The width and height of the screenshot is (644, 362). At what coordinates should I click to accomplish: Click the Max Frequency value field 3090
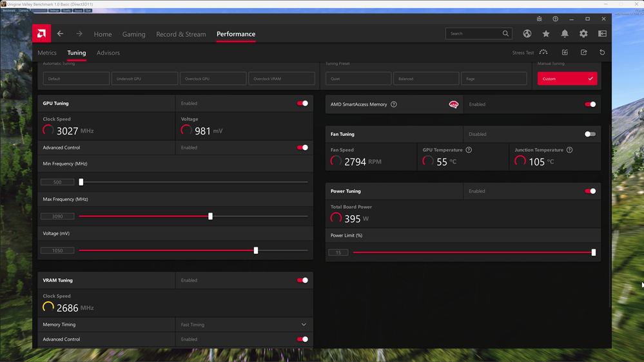click(57, 216)
